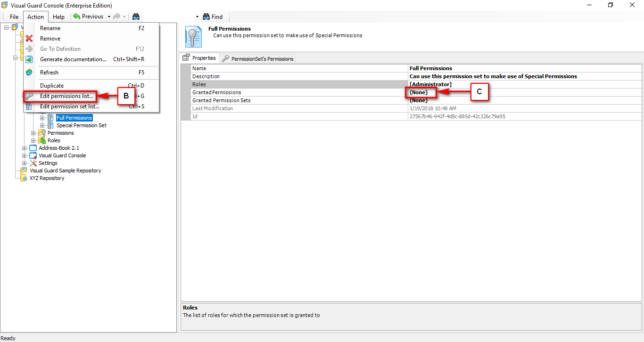Click the Visual Guard Sample Repository icon
This screenshot has width=644, height=342.
(x=23, y=170)
